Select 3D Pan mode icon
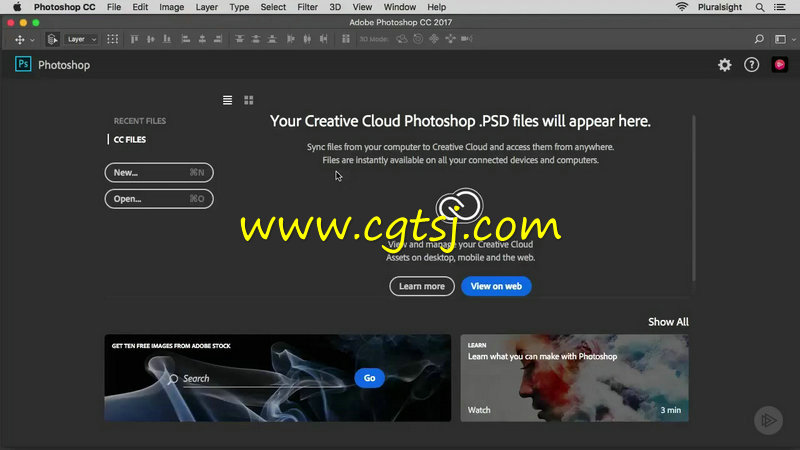Screen dimensions: 800x450 pos(434,39)
